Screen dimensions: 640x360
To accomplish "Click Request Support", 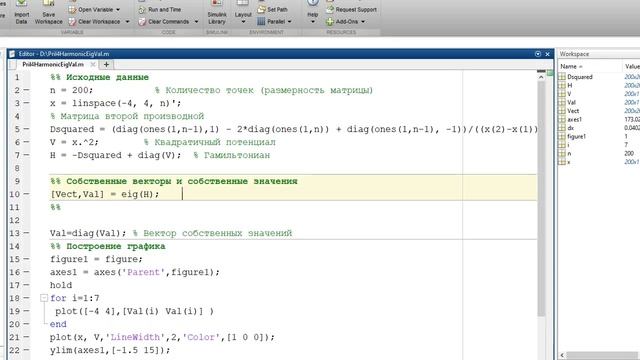I will pos(351,9).
